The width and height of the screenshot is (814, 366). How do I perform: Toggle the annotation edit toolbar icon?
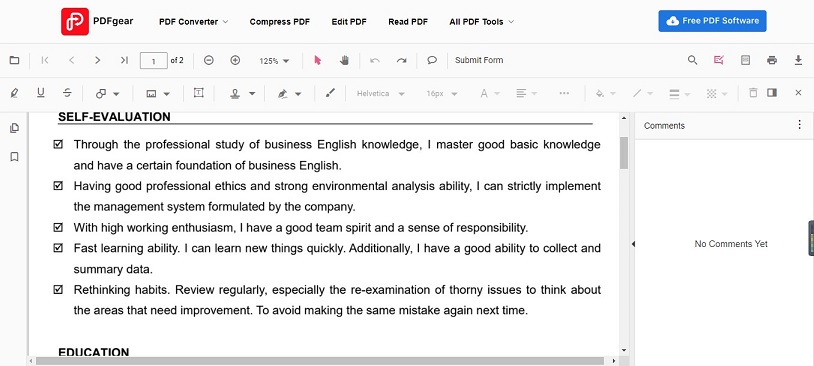pos(718,60)
